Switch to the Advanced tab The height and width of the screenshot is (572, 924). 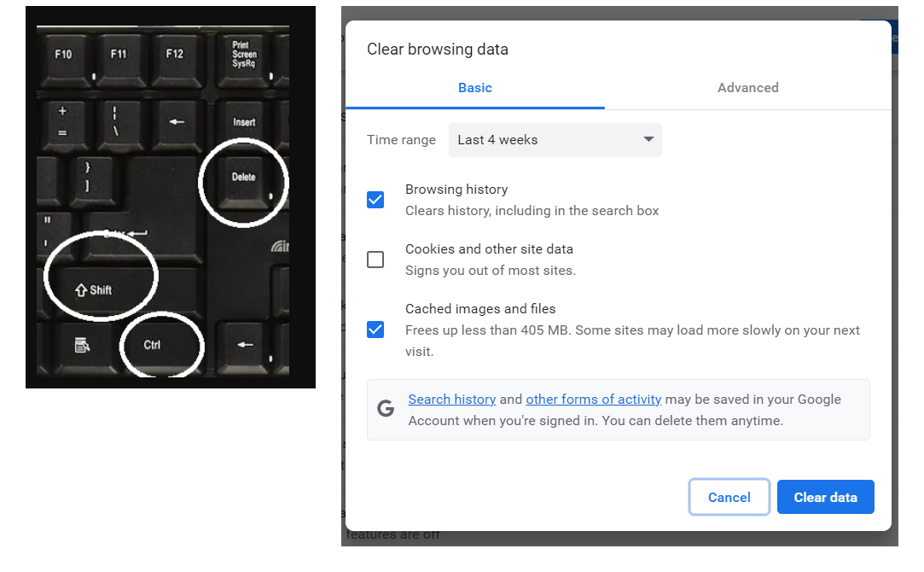click(x=747, y=88)
